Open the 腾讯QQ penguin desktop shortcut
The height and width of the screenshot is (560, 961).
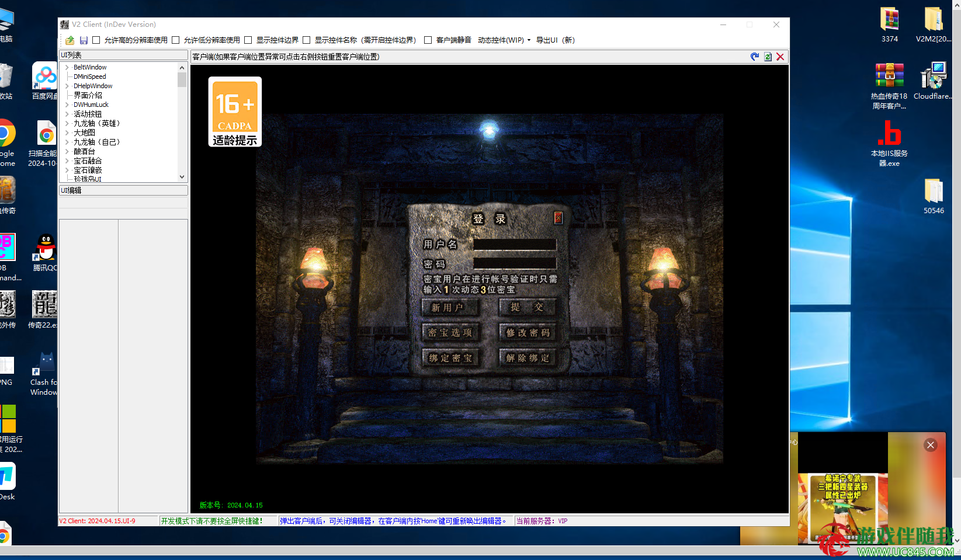[44, 253]
